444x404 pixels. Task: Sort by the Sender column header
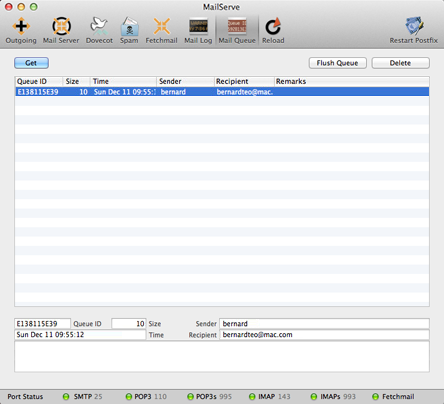click(185, 81)
